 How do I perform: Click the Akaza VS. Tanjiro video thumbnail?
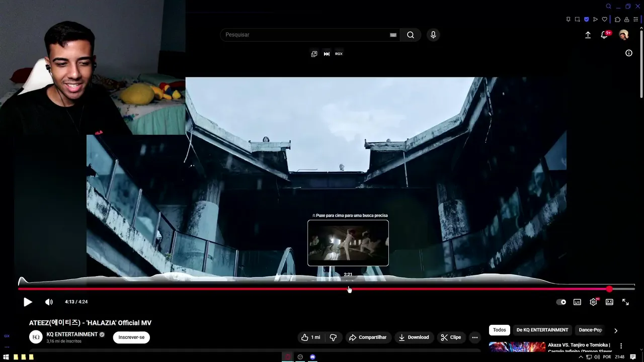tap(517, 347)
